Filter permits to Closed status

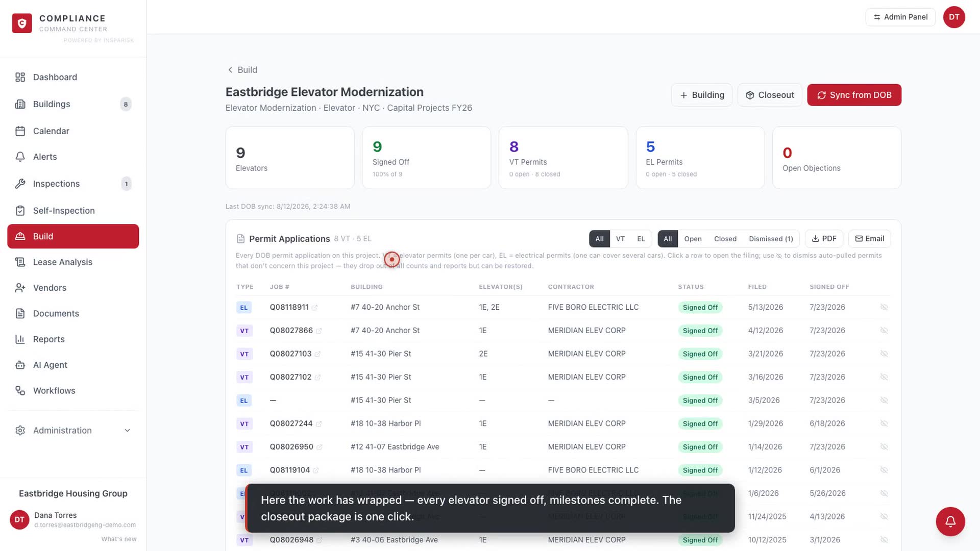click(725, 239)
